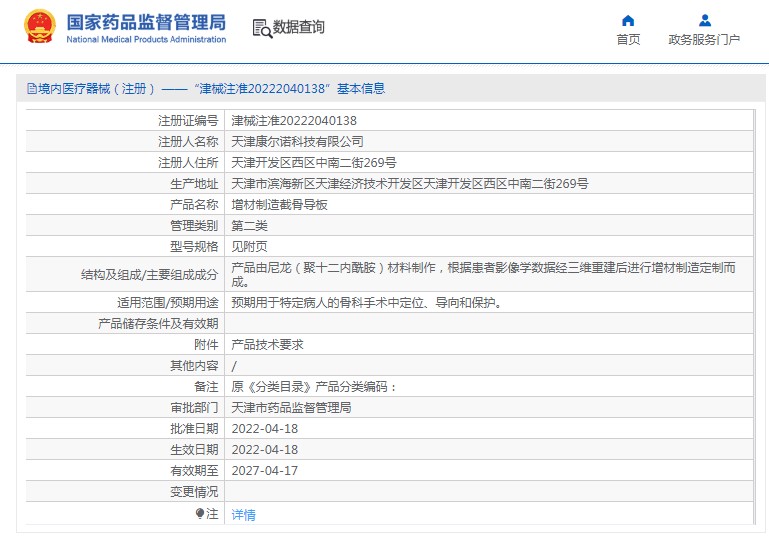Select the 批准日期 value 2022-04-18

coord(264,429)
